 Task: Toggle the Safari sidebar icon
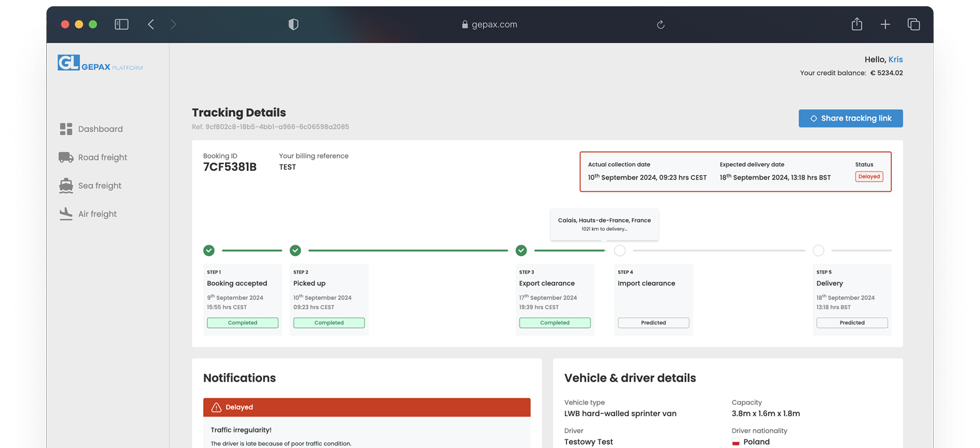click(122, 24)
